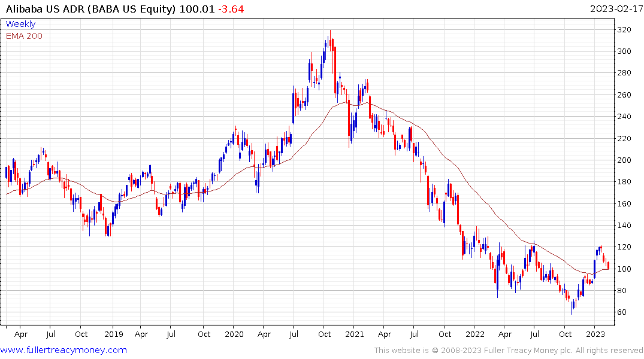Click the Alibaba US ADR chart title
The height and width of the screenshot is (359, 644).
(91, 9)
